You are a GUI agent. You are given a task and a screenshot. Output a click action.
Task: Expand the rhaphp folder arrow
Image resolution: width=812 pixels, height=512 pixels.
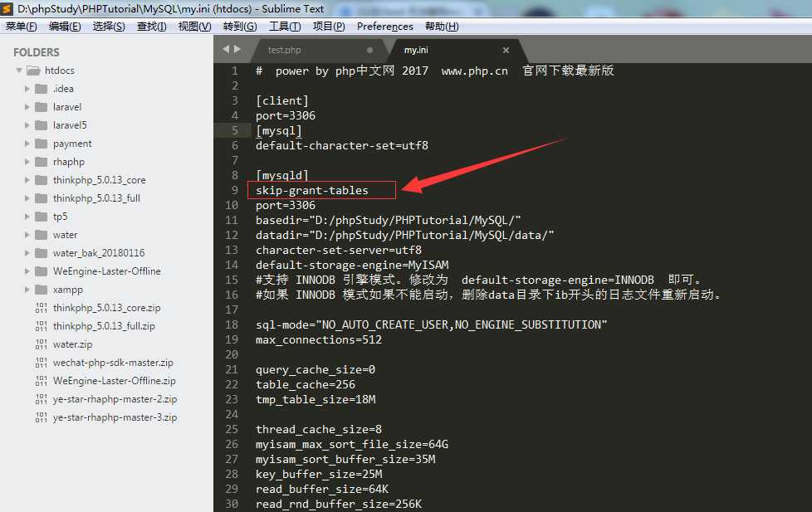click(27, 162)
